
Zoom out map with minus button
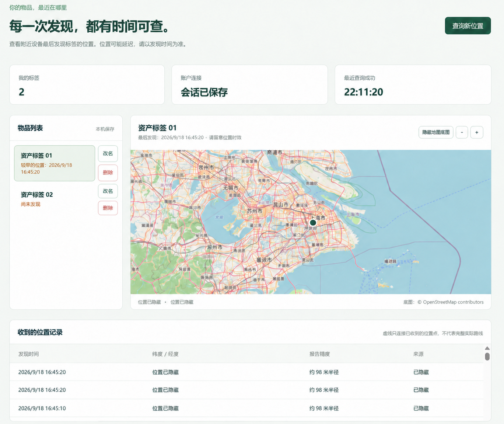(x=462, y=132)
